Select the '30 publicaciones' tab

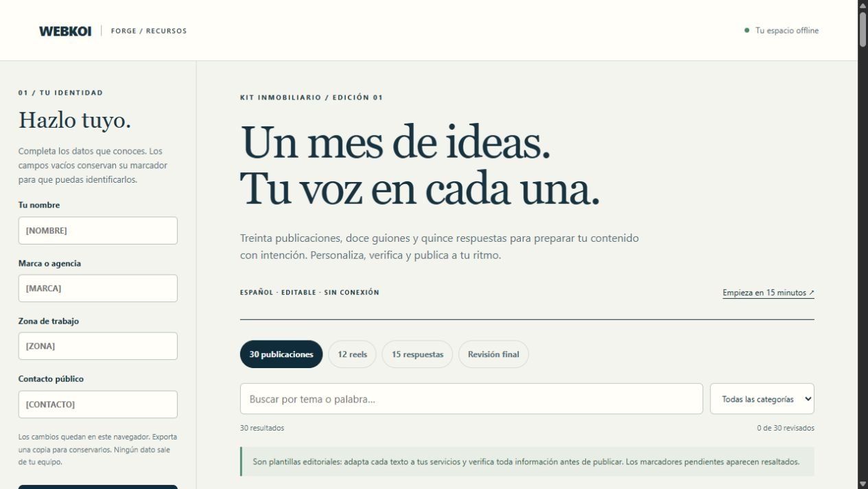pos(281,354)
